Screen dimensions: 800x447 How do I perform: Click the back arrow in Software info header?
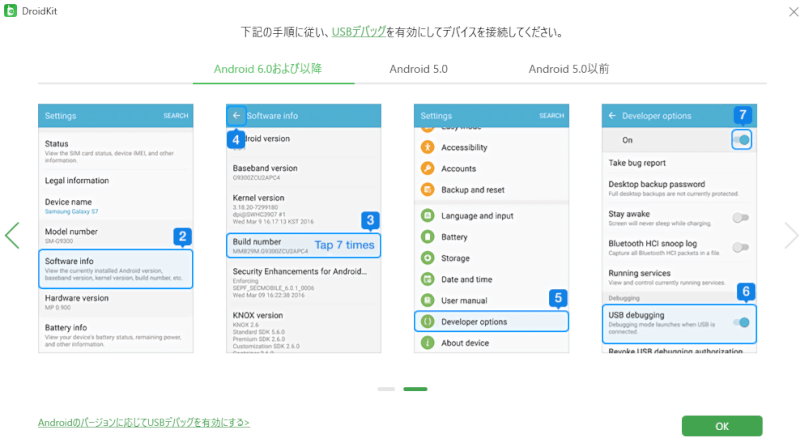click(236, 115)
